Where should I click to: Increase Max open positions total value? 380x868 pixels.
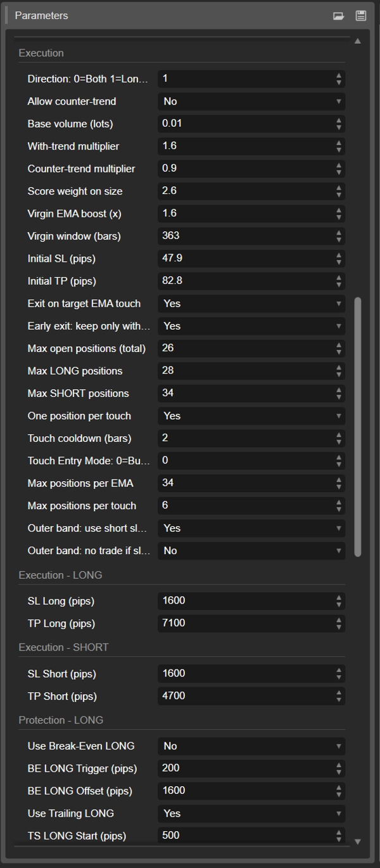tap(339, 345)
